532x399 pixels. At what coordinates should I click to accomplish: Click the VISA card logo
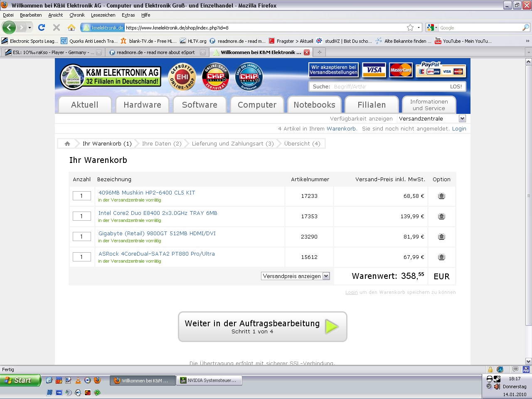click(374, 70)
